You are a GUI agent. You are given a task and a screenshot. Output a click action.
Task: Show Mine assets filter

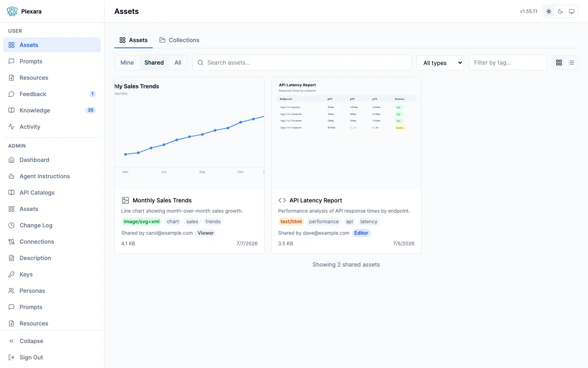pyautogui.click(x=127, y=63)
